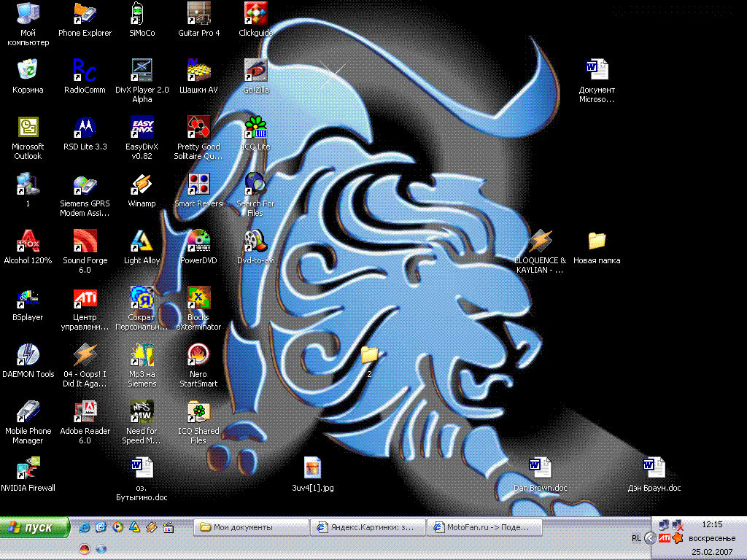This screenshot has width=747, height=560.
Task: Click the EasyDivX v0.82 icon
Action: click(x=142, y=127)
